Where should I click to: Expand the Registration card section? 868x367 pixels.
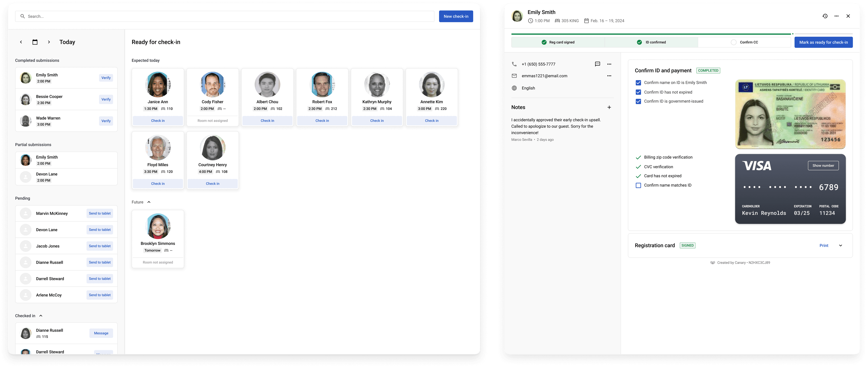(x=840, y=246)
